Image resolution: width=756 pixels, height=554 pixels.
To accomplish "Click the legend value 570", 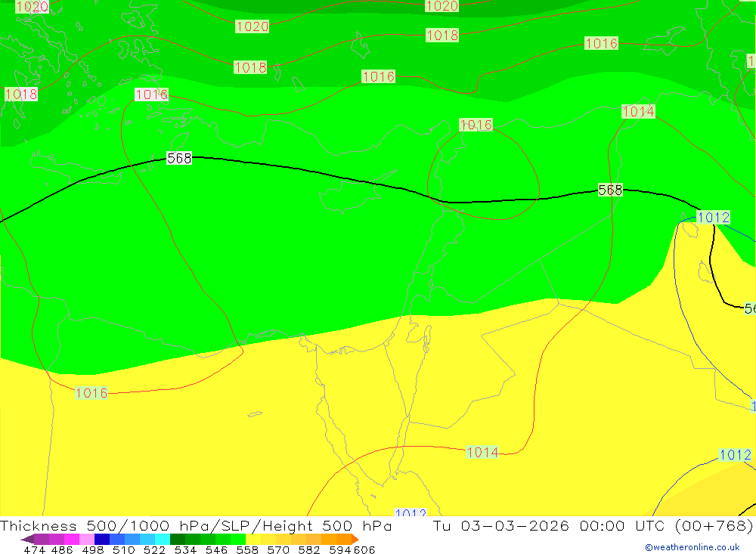I will 277,549.
